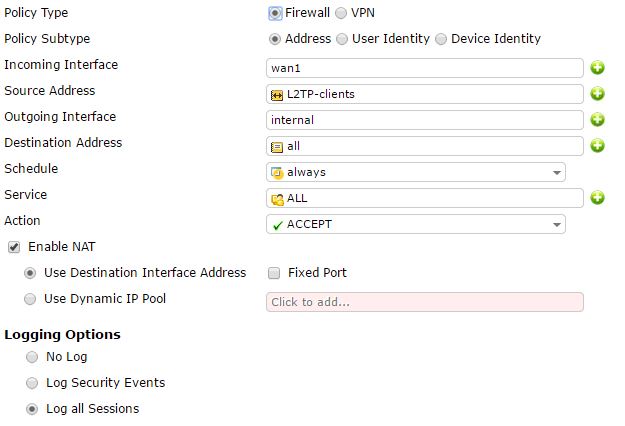Click the always schedule clock icon

point(277,173)
